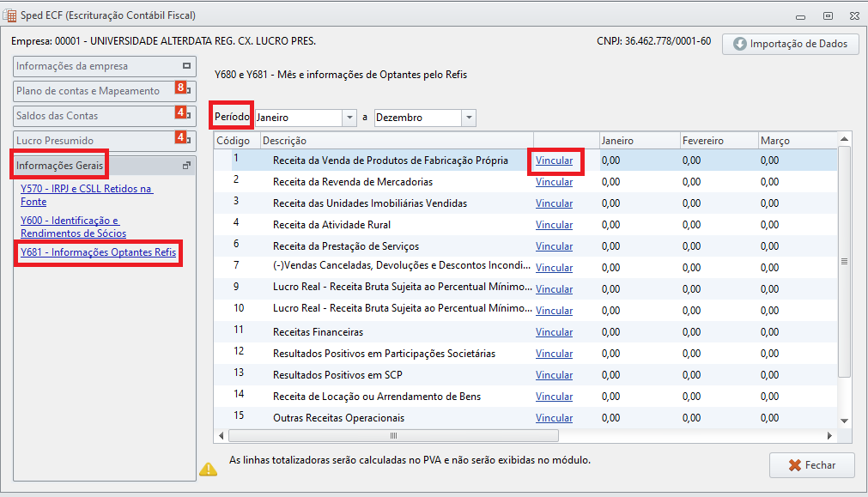This screenshot has height=497, width=868.
Task: Click Vincular for Receita da Venda de Produtos
Action: tap(554, 161)
